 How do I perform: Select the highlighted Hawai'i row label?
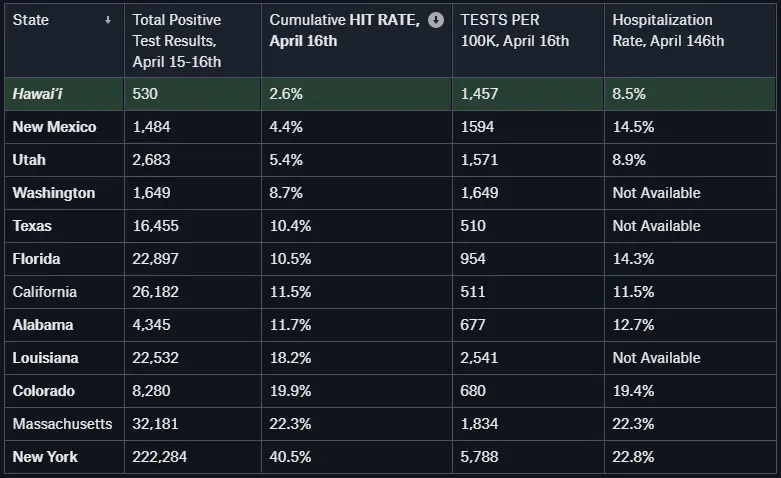pyautogui.click(x=39, y=94)
